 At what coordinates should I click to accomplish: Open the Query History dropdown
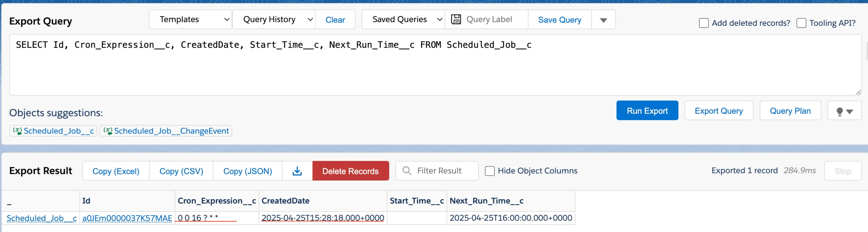274,20
